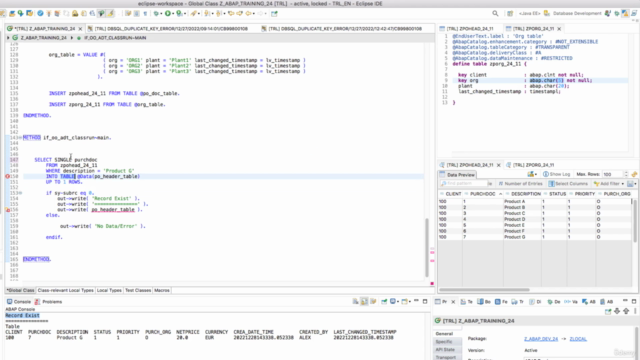Click into find pattern input field
The image size is (640, 360).
[464, 184]
